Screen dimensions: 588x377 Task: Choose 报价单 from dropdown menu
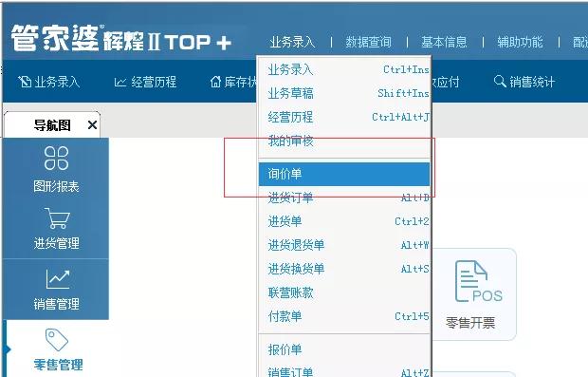coord(344,349)
